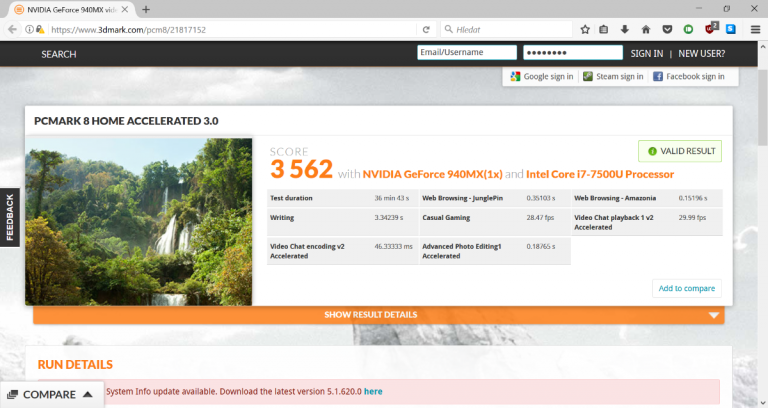Download the update via the 'here' link
The image size is (768, 408).
click(x=372, y=391)
